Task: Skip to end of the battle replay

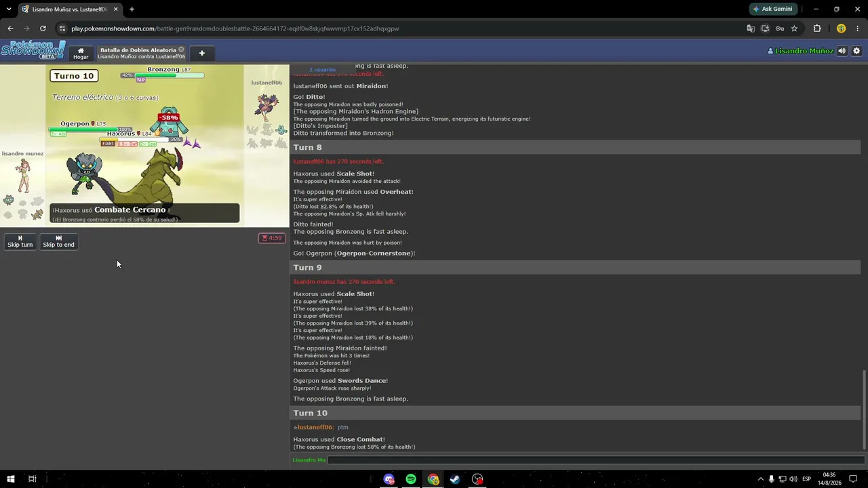Action: click(58, 241)
